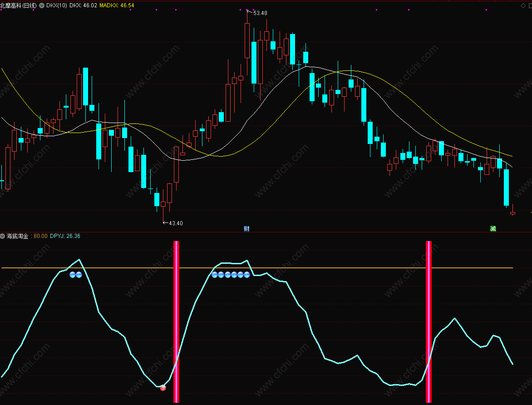
Task: Click the 海底淘金 indicator name label
Action: click(18, 236)
